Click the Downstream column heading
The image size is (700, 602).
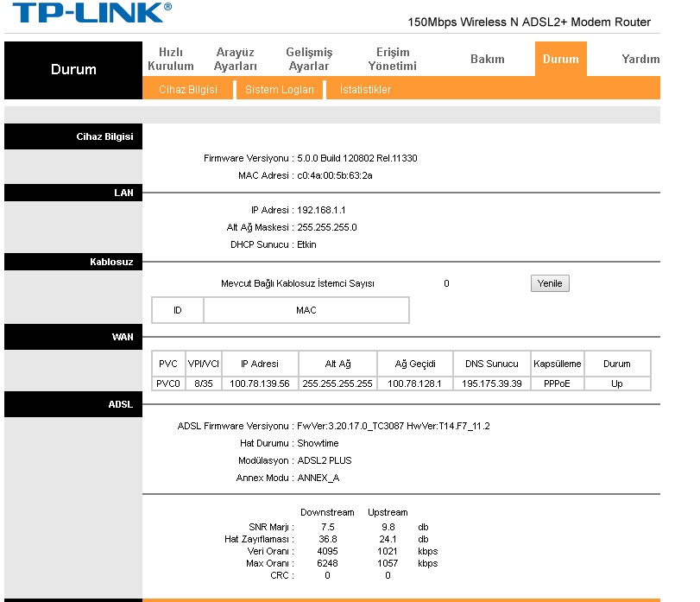coord(327,512)
